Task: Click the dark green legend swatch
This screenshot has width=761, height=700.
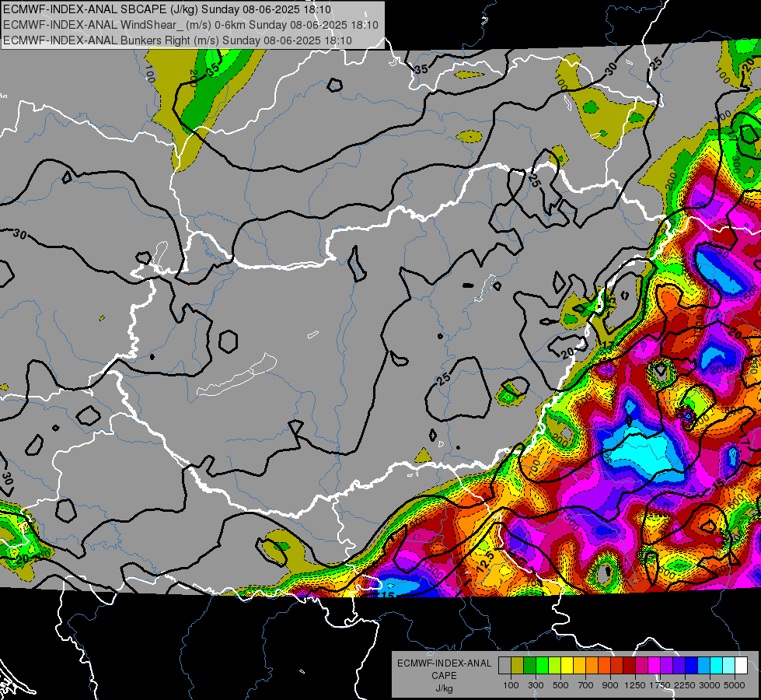Action: 529,666
